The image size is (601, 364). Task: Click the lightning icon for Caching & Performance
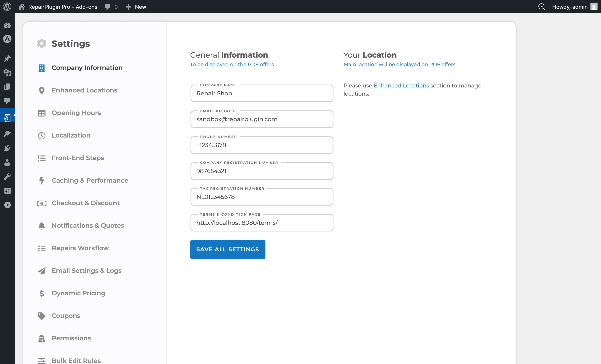[42, 181]
